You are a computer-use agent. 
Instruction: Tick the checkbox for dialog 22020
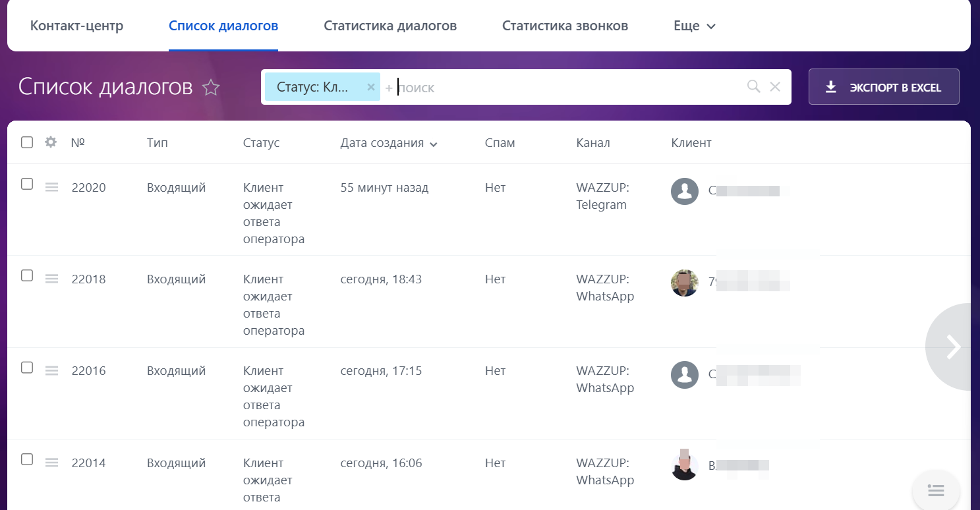coord(27,184)
